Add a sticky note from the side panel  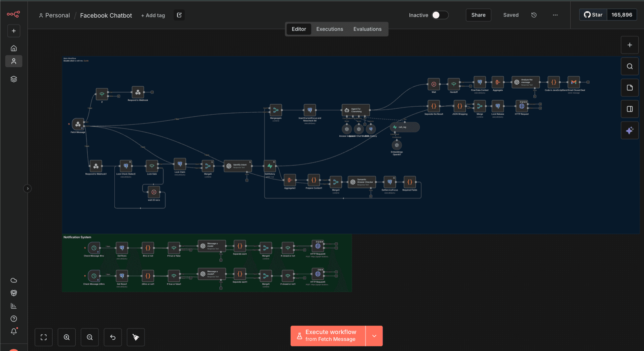(x=630, y=88)
